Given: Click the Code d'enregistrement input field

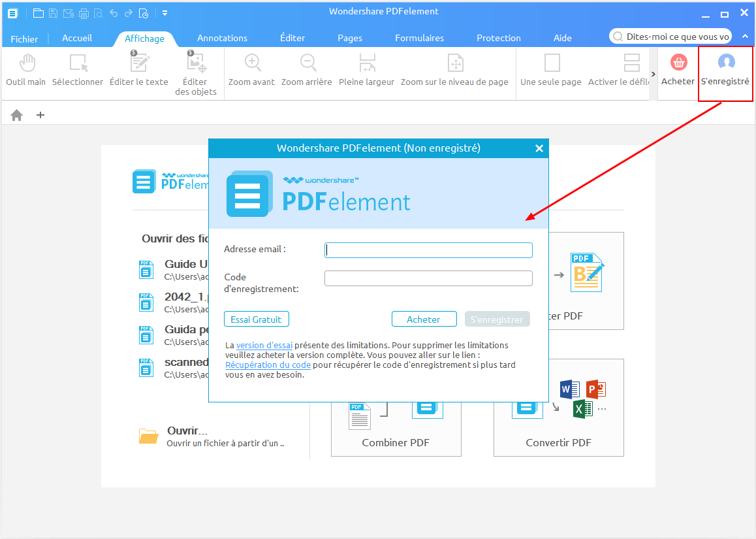Looking at the screenshot, I should pyautogui.click(x=429, y=278).
